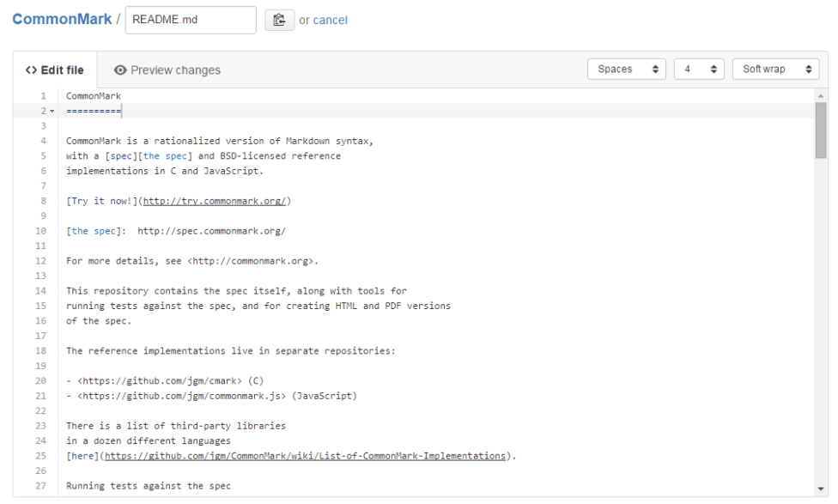Click 'of the spec.' text on line 16
The width and height of the screenshot is (838, 504).
pos(99,321)
